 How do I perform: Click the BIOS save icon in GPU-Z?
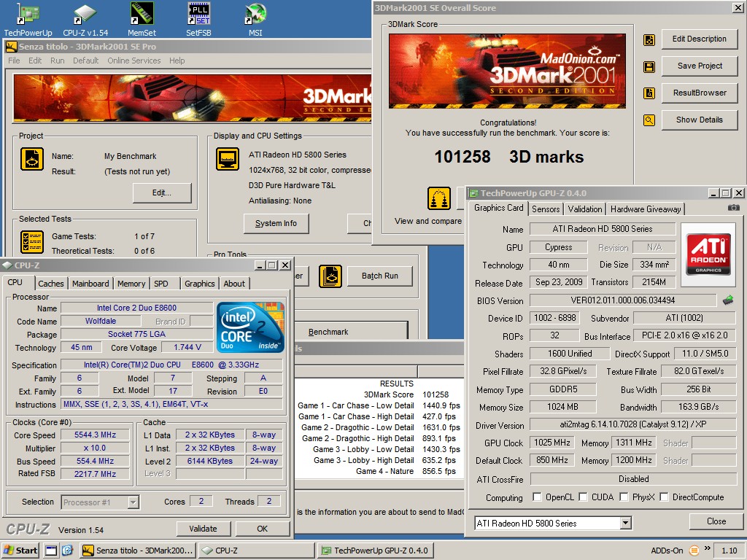(x=728, y=300)
